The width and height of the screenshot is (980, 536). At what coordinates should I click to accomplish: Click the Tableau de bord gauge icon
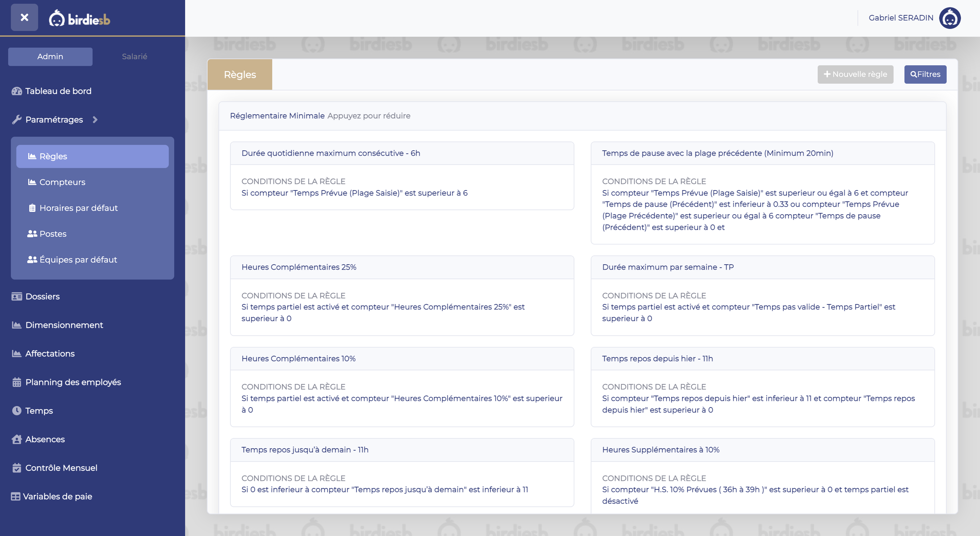(16, 91)
